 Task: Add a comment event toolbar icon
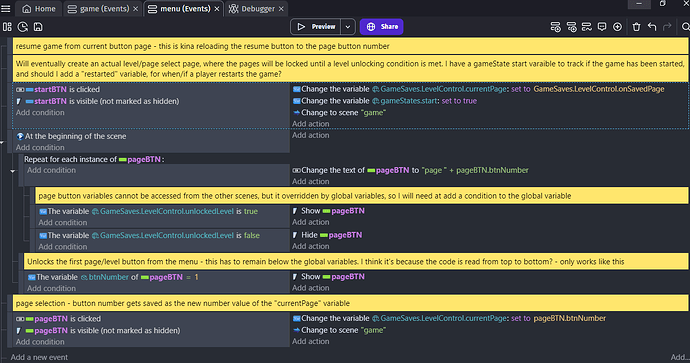[x=602, y=27]
